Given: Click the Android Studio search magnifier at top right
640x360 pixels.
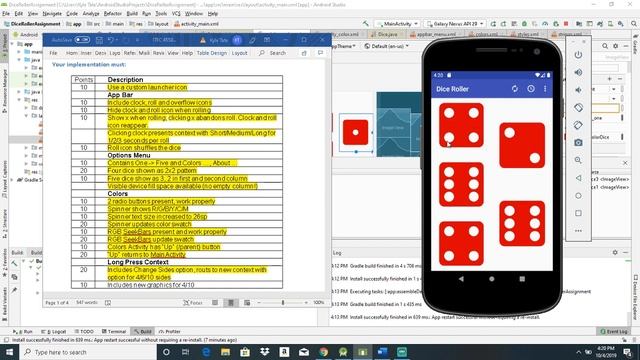Looking at the screenshot, I should pos(634,24).
